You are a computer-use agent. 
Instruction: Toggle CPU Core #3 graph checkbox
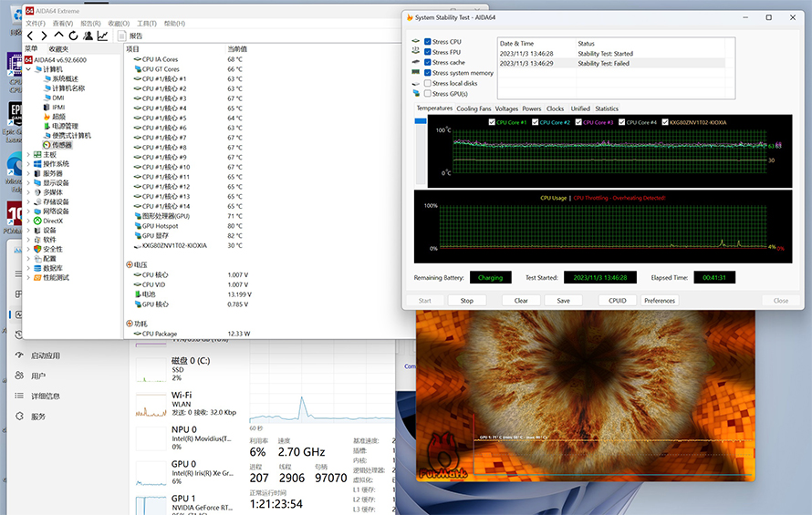click(x=579, y=122)
